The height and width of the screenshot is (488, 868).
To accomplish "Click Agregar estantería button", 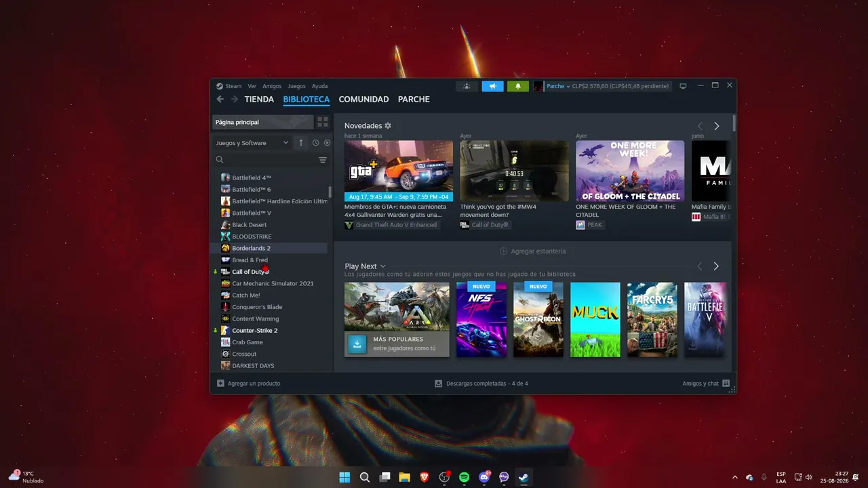I will 532,251.
